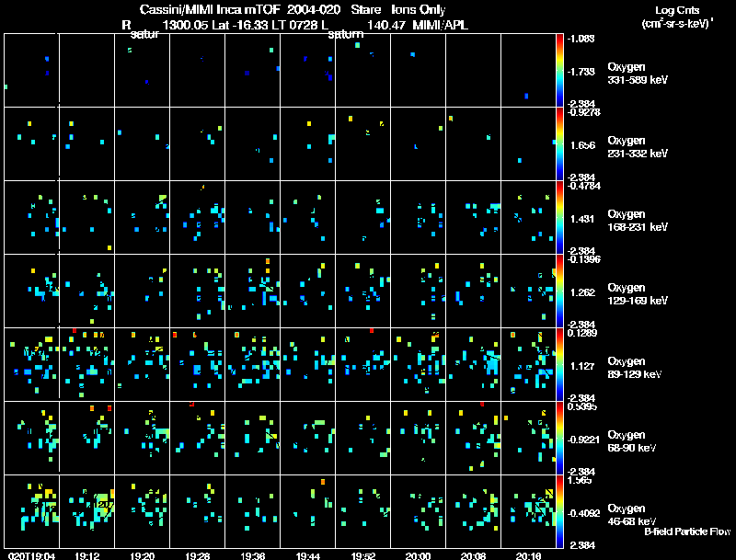
Task: Click the 'Cassini/MIMI Inca mTOF' title text
Action: pos(210,10)
